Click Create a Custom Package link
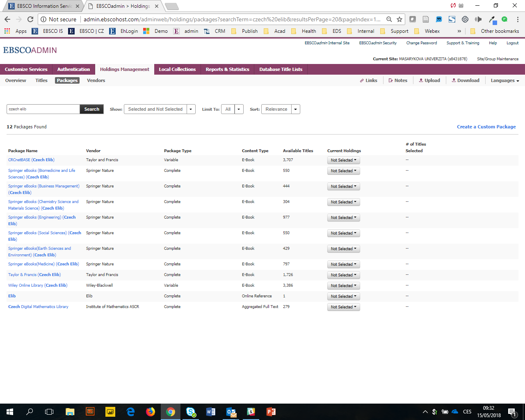The height and width of the screenshot is (420, 525). pos(486,127)
